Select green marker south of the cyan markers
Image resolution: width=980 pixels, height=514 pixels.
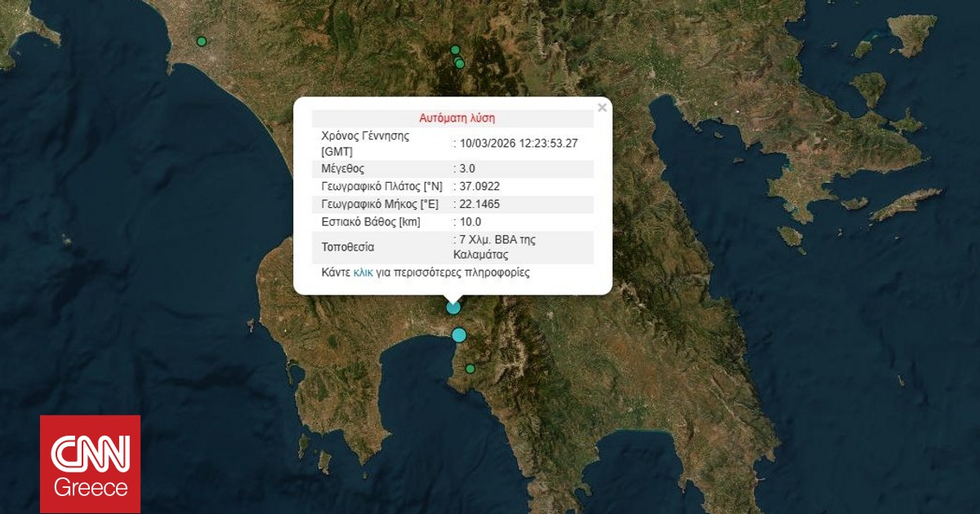point(470,369)
